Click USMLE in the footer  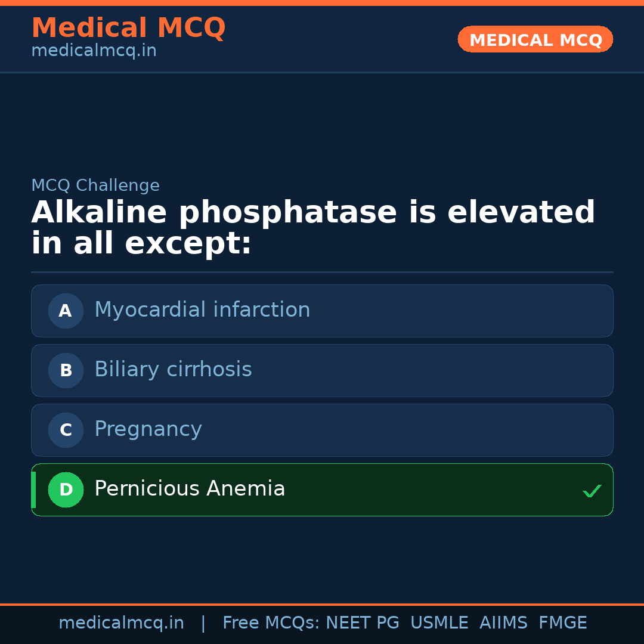click(x=439, y=623)
